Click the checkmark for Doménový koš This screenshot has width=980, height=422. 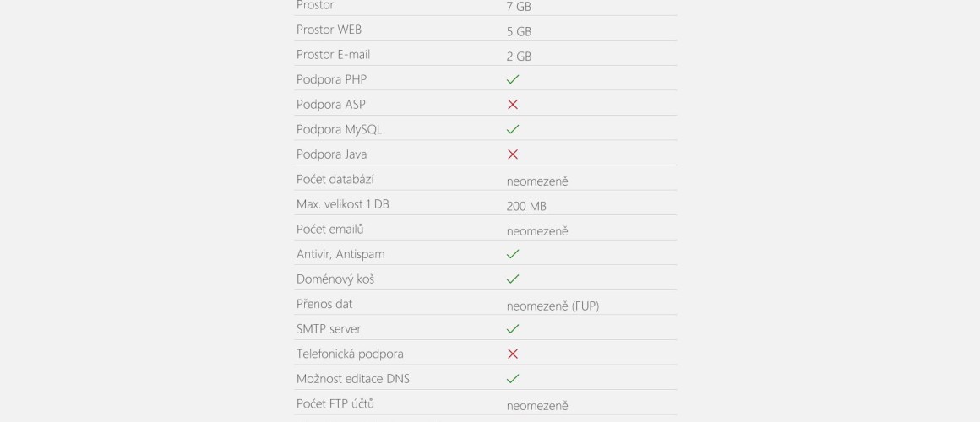pos(513,279)
